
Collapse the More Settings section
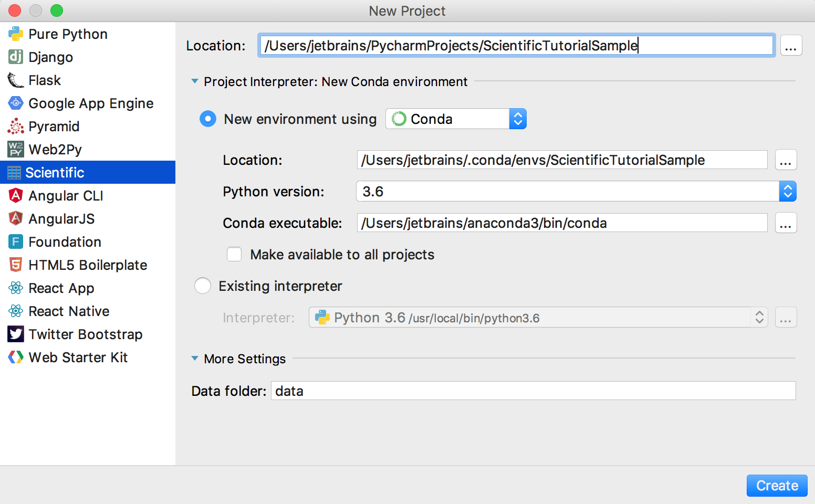click(x=194, y=359)
